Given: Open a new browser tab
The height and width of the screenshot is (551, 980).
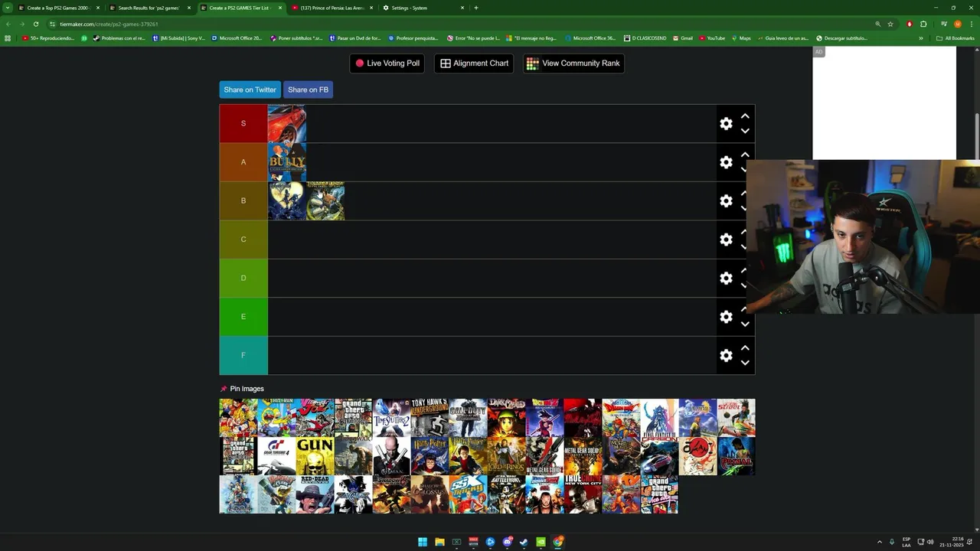Looking at the screenshot, I should pyautogui.click(x=476, y=8).
